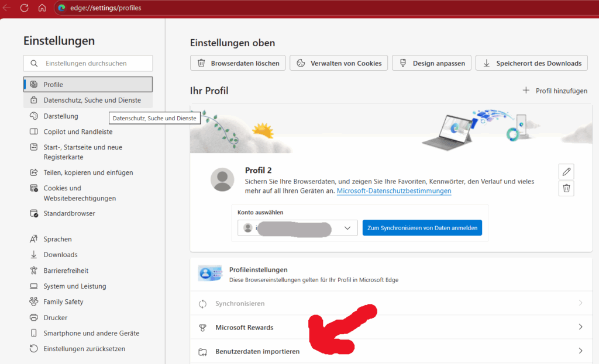Click the Verwalten von Cookies button
Image resolution: width=599 pixels, height=364 pixels.
(x=339, y=63)
